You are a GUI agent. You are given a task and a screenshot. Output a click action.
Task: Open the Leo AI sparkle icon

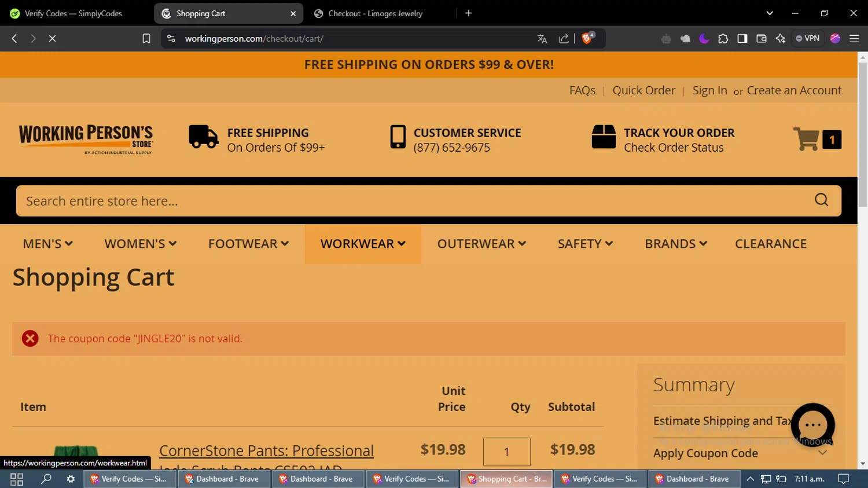(x=781, y=38)
